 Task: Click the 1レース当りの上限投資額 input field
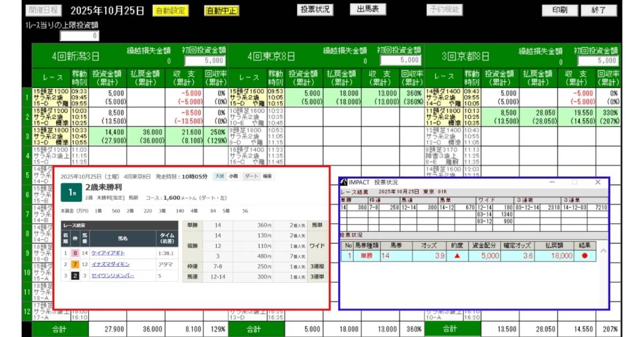[79, 36]
